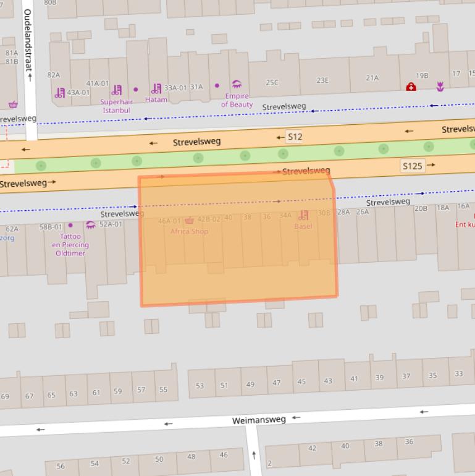The height and width of the screenshot is (476, 475).
Task: Click building number 25C
Action: [272, 82]
